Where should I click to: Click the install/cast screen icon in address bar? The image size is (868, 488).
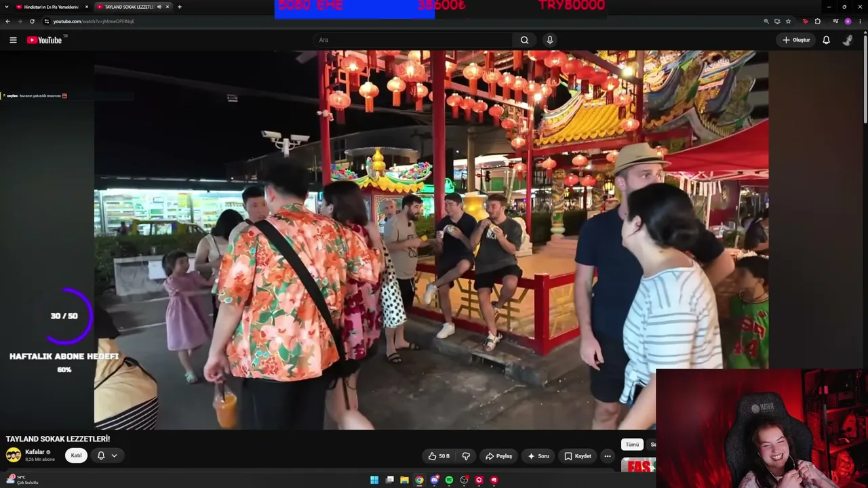click(777, 21)
